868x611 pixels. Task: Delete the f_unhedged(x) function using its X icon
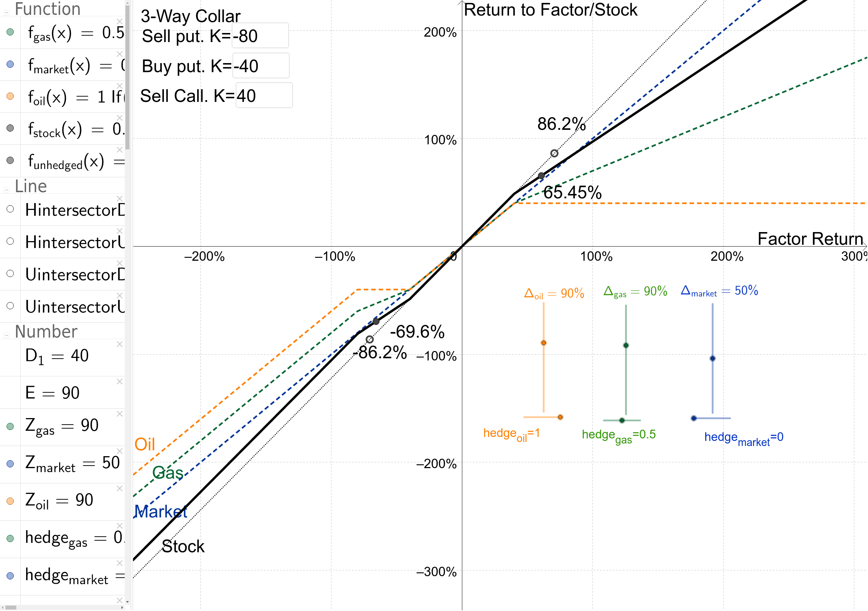[x=120, y=149]
